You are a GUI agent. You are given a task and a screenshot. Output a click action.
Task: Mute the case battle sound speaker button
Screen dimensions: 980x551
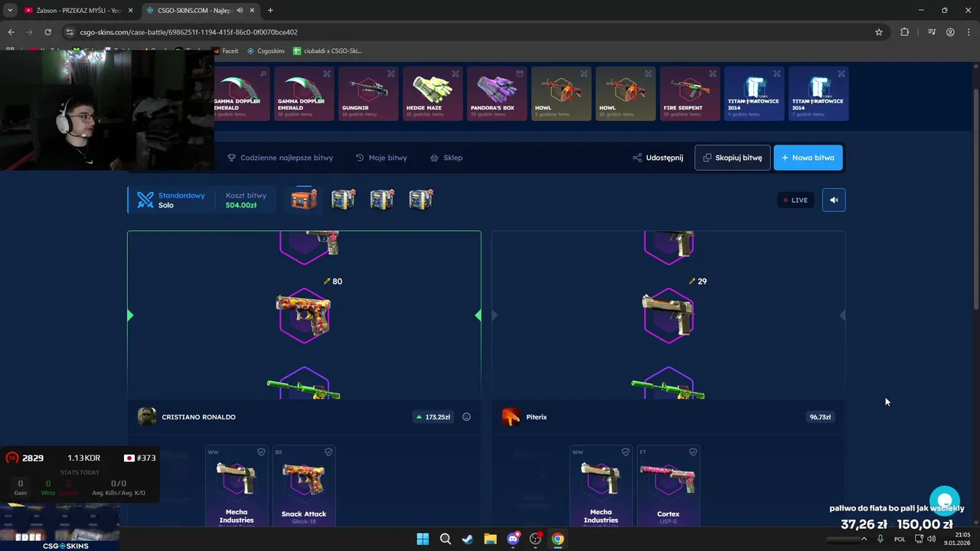(834, 200)
